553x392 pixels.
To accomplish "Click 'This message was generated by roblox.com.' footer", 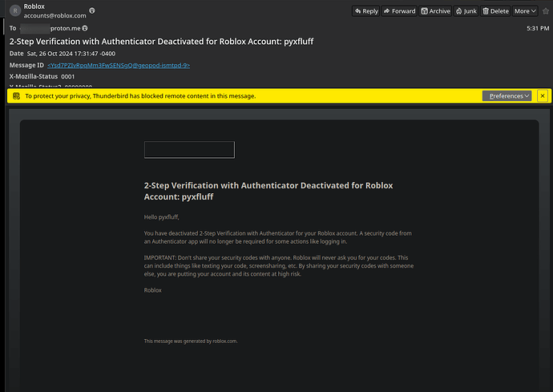I will point(191,341).
